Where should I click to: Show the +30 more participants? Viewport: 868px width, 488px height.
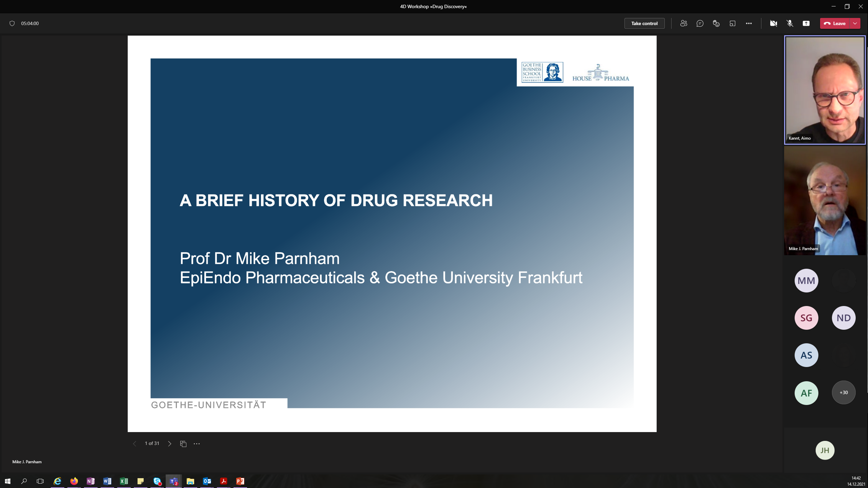tap(843, 392)
